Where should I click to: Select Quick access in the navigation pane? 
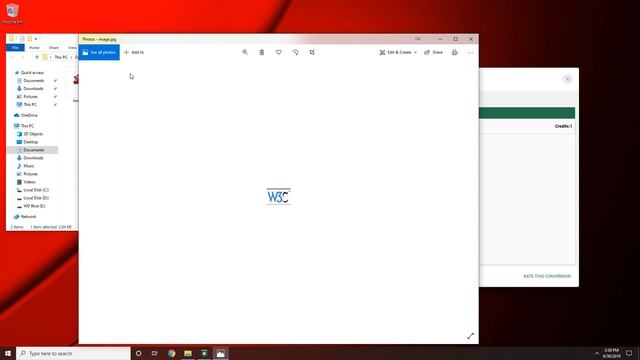point(32,73)
